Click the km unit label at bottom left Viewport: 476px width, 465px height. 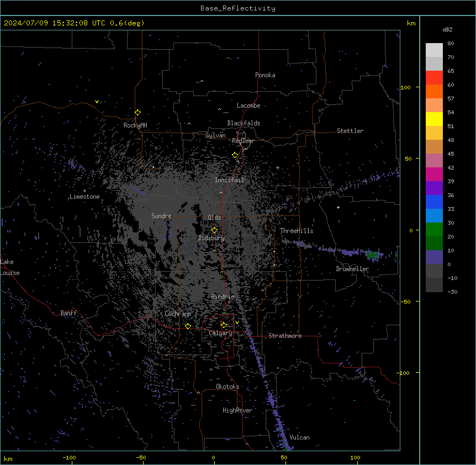[8, 458]
